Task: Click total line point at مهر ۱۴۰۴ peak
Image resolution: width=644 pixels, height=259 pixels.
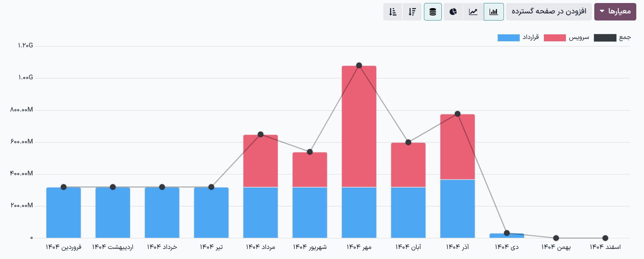Action: click(359, 65)
